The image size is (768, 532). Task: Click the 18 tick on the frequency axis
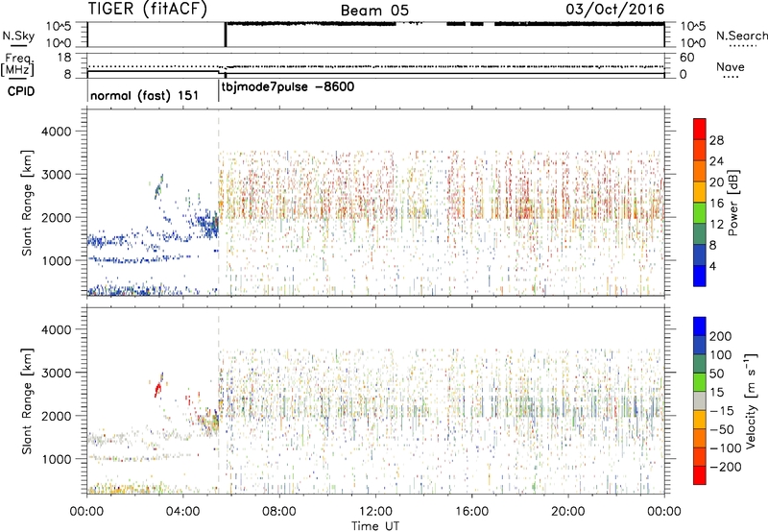[x=64, y=58]
